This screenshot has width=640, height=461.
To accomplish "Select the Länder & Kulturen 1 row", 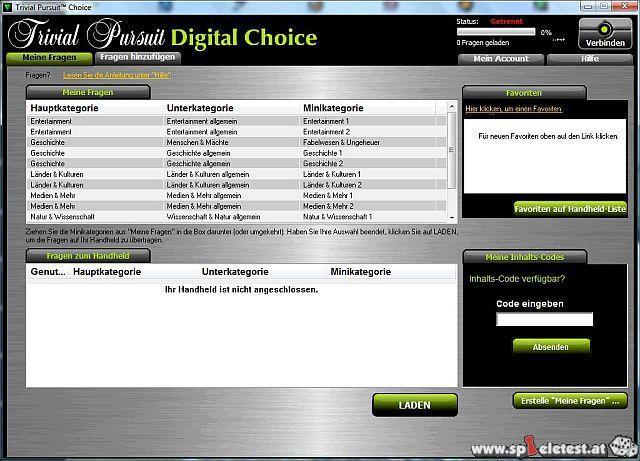I will 237,174.
